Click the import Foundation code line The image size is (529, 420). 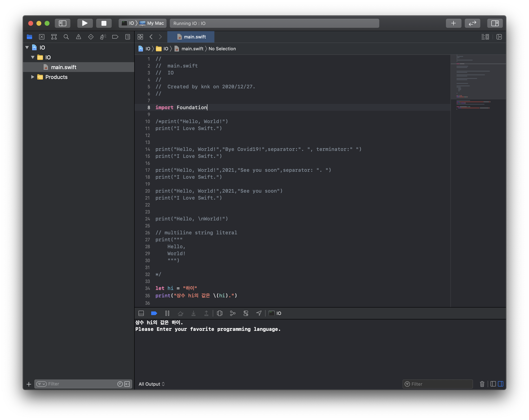click(x=181, y=107)
